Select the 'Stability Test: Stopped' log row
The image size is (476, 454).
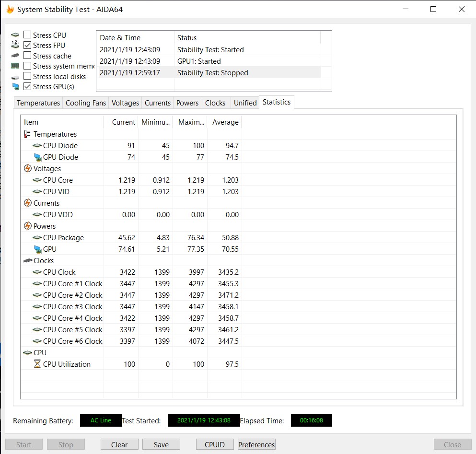pyautogui.click(x=209, y=72)
